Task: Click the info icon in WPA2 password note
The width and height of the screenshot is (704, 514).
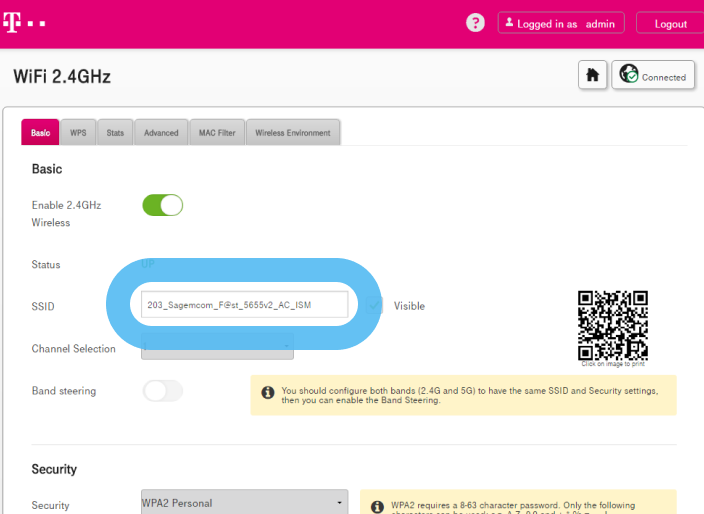Action: coord(377,507)
